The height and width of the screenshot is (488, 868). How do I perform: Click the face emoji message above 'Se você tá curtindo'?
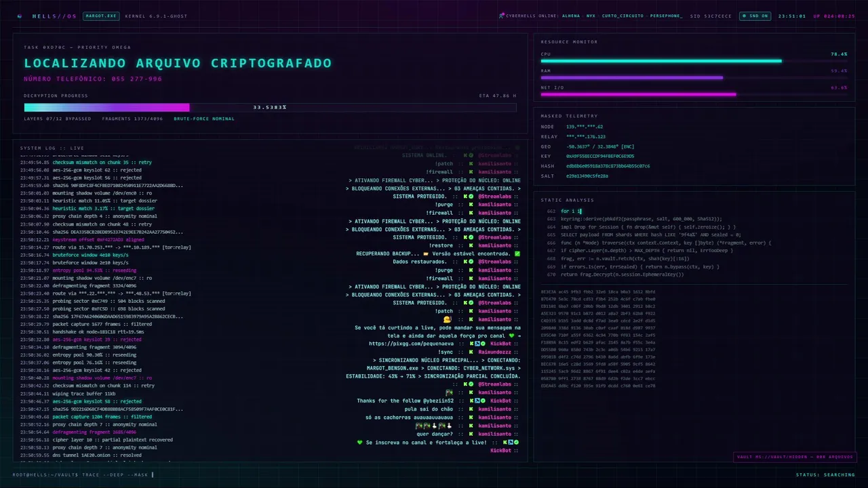click(447, 319)
